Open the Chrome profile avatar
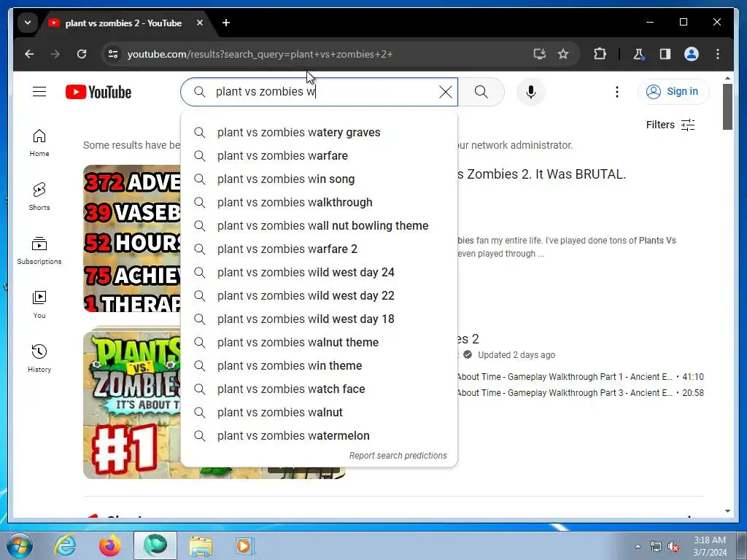This screenshot has width=747, height=560. (692, 54)
